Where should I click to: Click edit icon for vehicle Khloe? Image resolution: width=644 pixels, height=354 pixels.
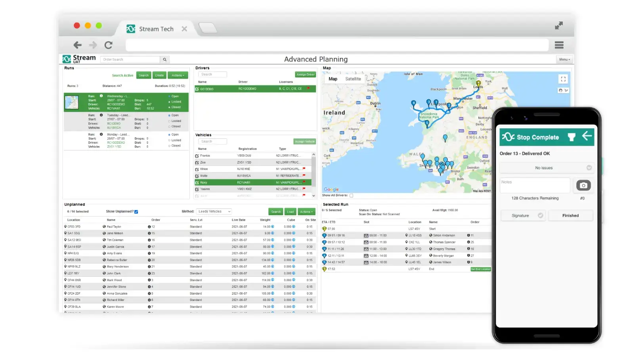197,169
